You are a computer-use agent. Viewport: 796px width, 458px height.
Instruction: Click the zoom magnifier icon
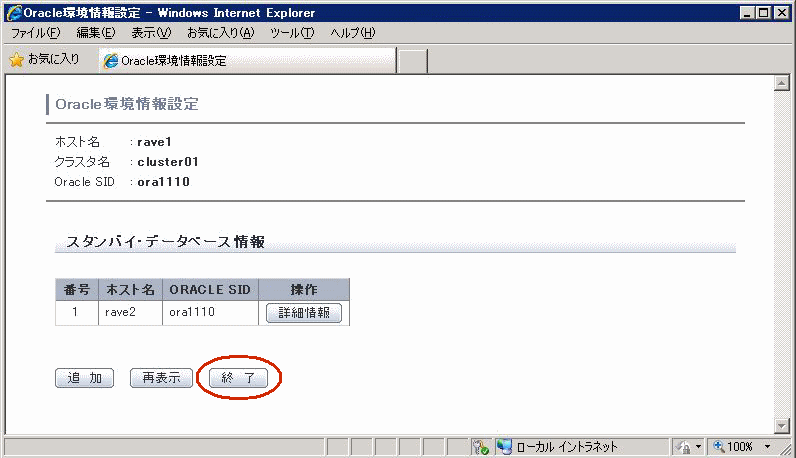(x=719, y=446)
